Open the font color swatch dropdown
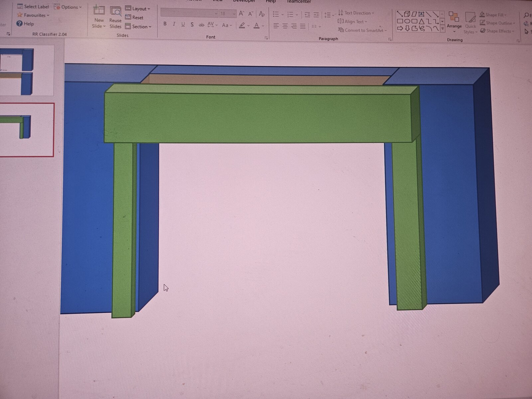This screenshot has width=532, height=399. 263,26
